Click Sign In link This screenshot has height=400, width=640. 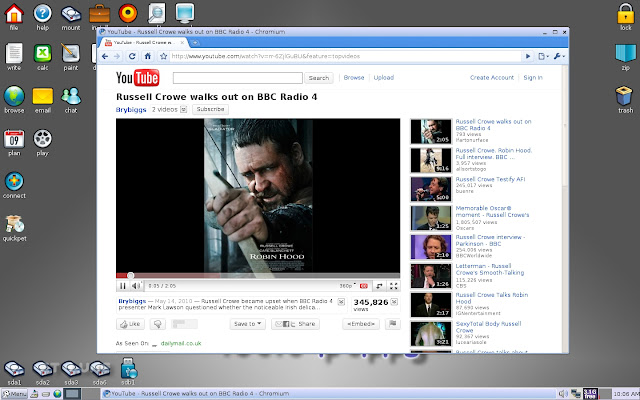(x=533, y=78)
